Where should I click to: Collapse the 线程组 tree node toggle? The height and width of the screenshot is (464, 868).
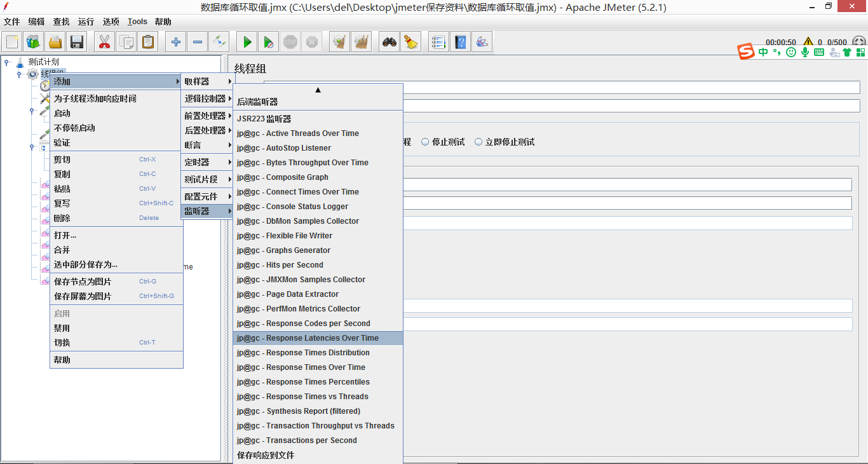[x=19, y=74]
